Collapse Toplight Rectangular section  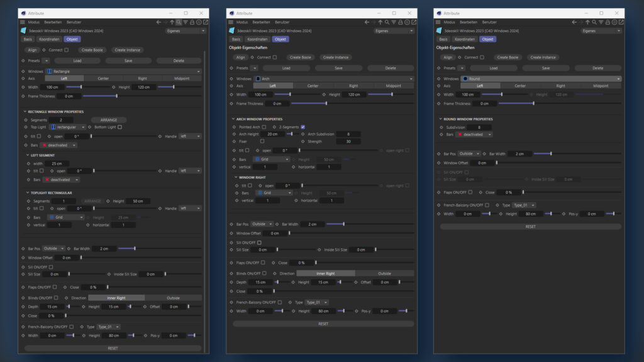click(28, 192)
